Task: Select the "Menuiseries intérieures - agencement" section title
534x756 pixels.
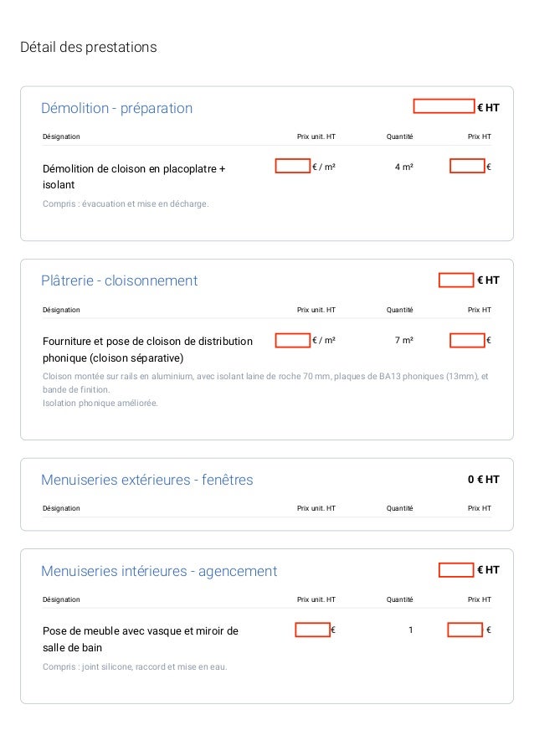Action: (158, 571)
